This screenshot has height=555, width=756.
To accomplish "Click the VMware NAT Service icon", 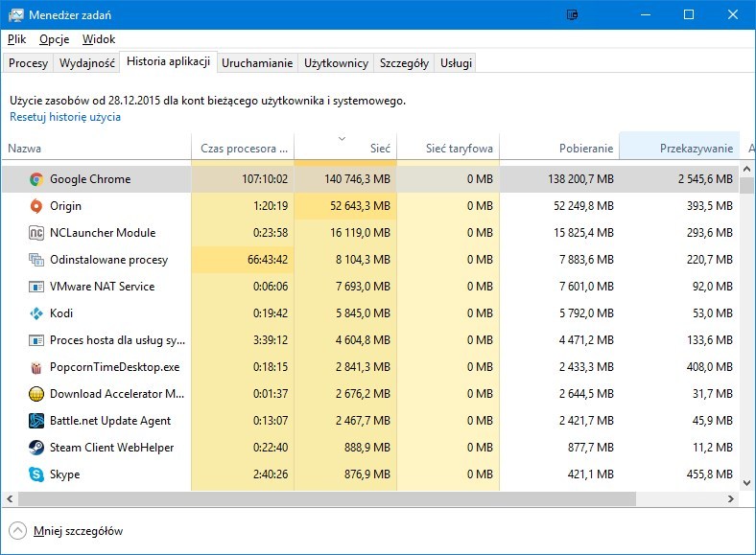I will pyautogui.click(x=36, y=287).
